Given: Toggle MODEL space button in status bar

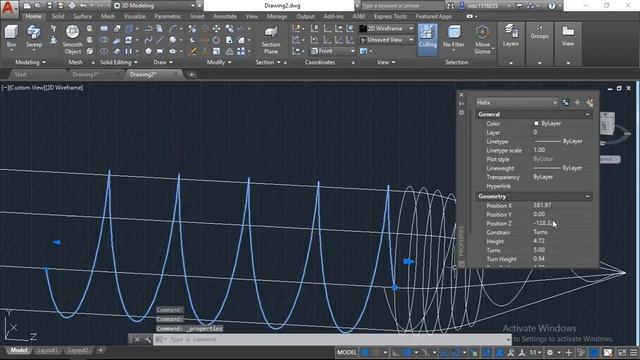Looking at the screenshot, I should pos(347,352).
